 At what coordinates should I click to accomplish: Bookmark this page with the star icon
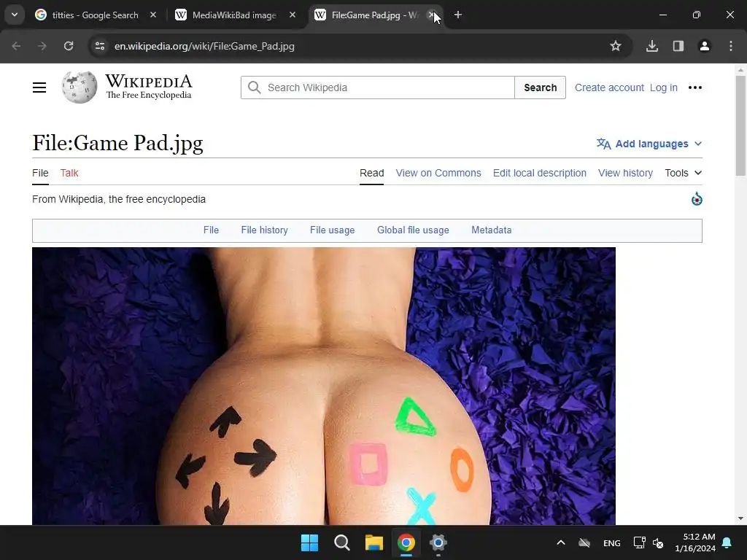pos(616,46)
